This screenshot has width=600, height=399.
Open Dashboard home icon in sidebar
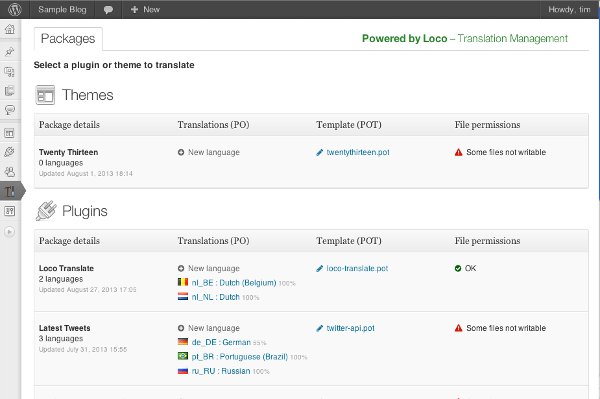(10, 29)
